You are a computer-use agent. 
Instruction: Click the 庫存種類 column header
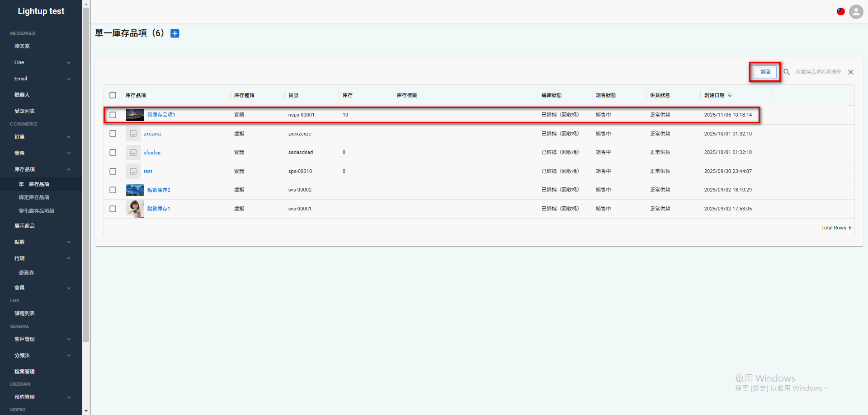tap(244, 95)
